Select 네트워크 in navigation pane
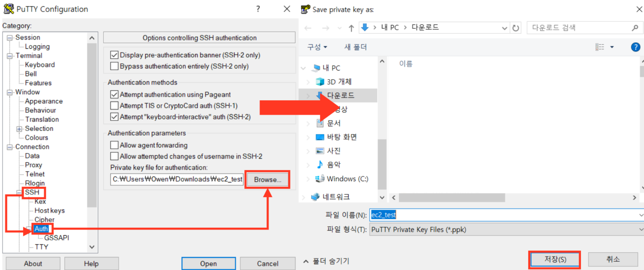The height and width of the screenshot is (270, 644). click(330, 197)
